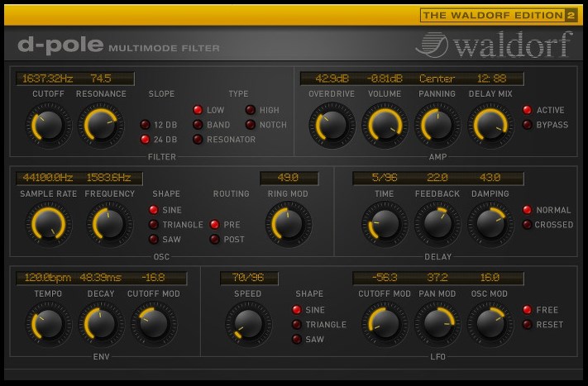Click the 37.2 pan mod display
Screen dimensions: 588x386
(x=437, y=278)
